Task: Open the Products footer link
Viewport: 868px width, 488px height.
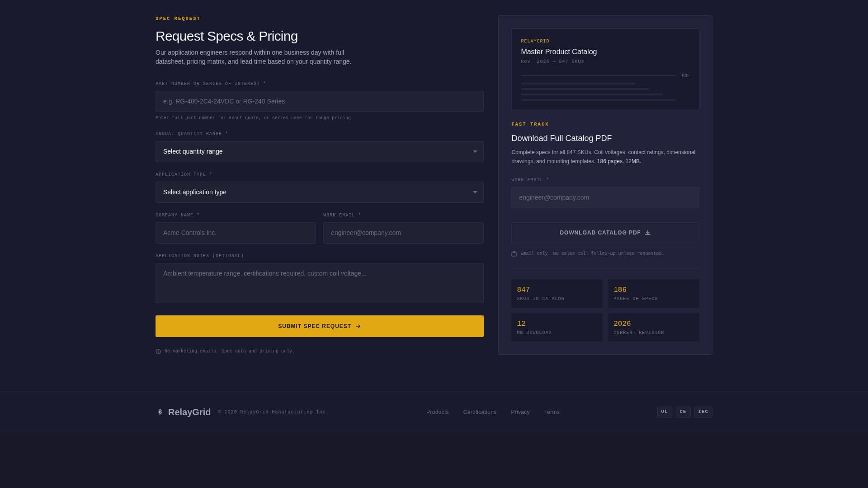Action: click(x=437, y=412)
